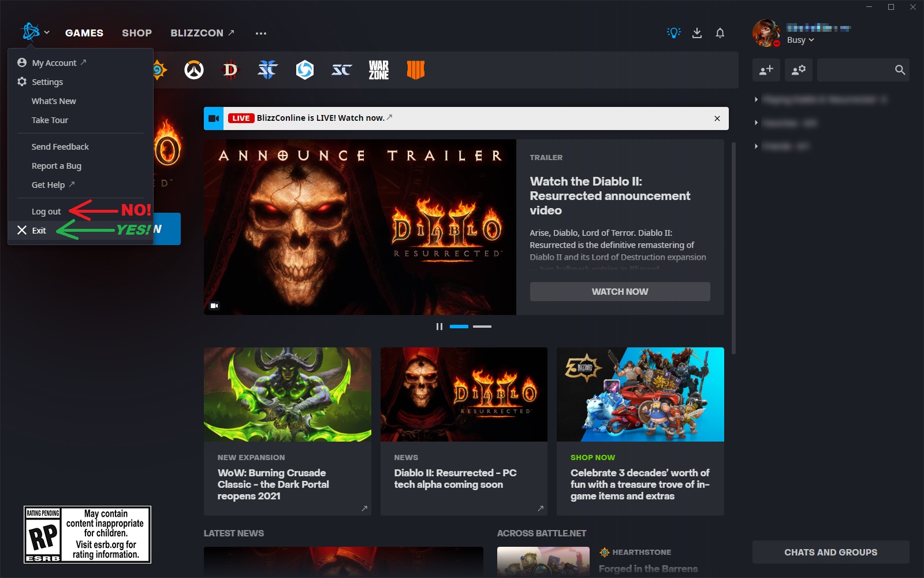Select the Diablo III game icon

click(230, 70)
